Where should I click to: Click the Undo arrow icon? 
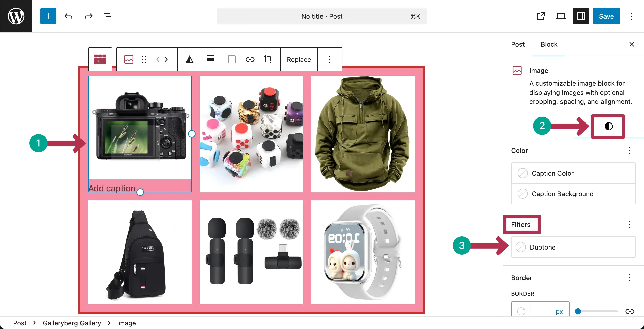pyautogui.click(x=68, y=16)
